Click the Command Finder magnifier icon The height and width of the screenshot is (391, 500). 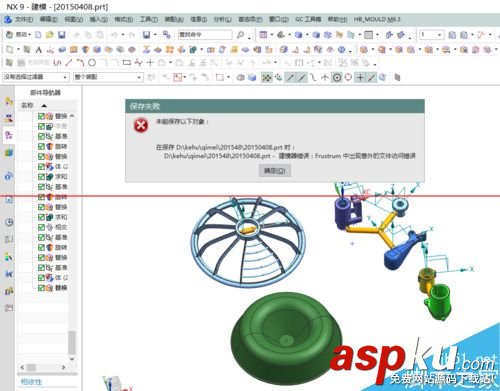(x=240, y=35)
